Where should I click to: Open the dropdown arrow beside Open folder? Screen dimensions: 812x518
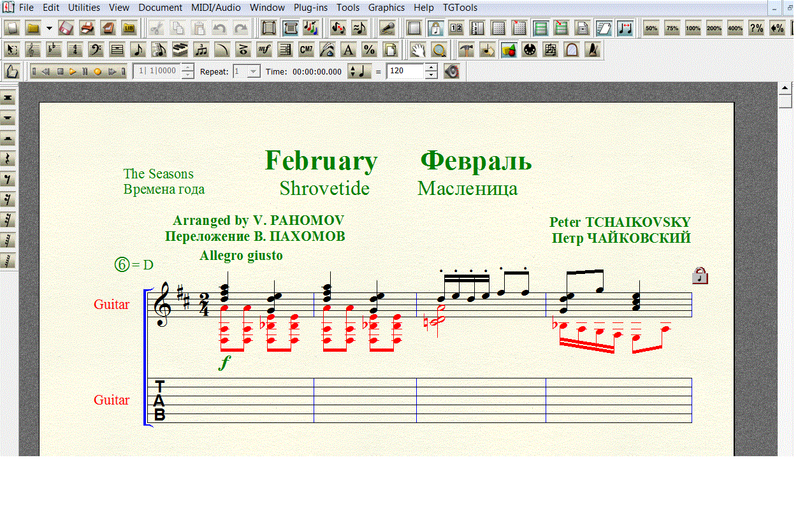49,28
